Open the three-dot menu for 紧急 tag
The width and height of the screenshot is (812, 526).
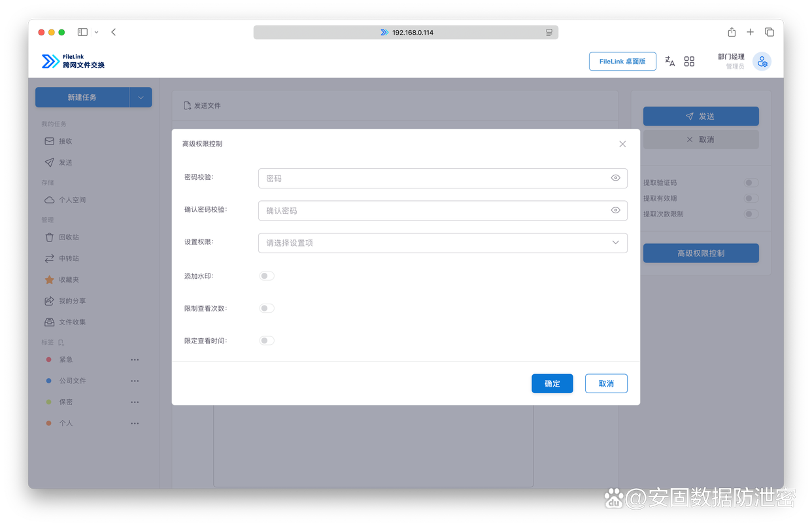point(135,359)
